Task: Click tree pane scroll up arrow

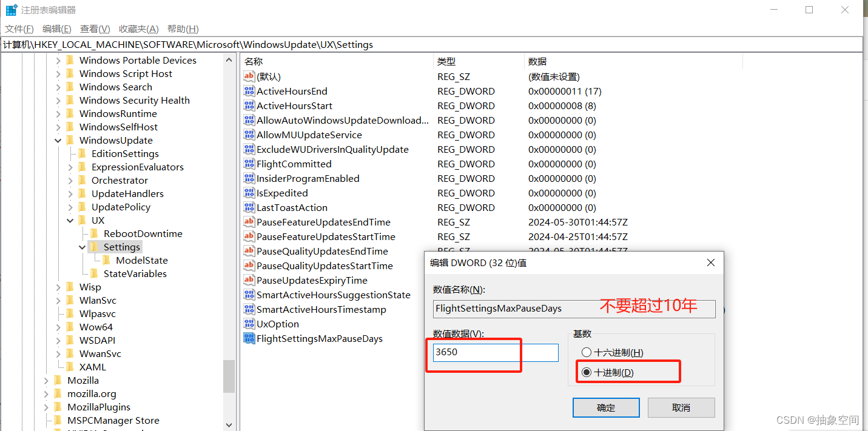Action: pos(229,60)
